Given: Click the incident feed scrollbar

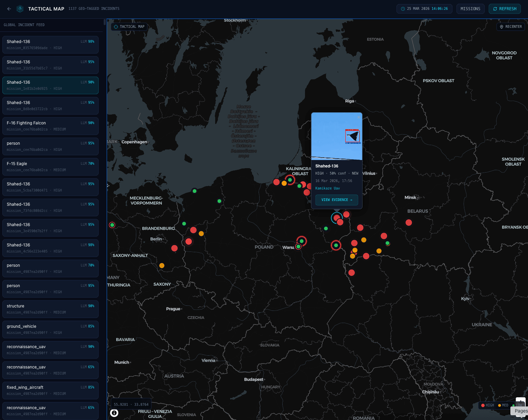Looking at the screenshot, I should pos(105,22).
